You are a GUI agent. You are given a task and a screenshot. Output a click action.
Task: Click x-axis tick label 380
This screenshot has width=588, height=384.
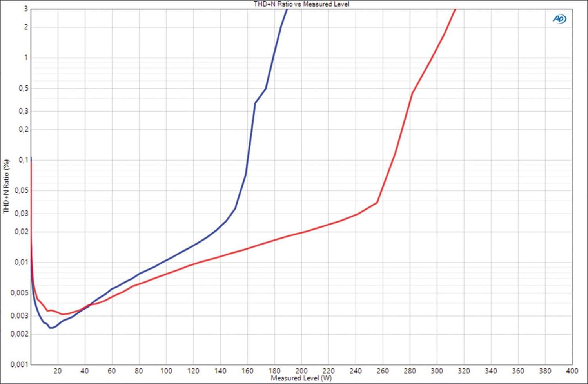545,371
